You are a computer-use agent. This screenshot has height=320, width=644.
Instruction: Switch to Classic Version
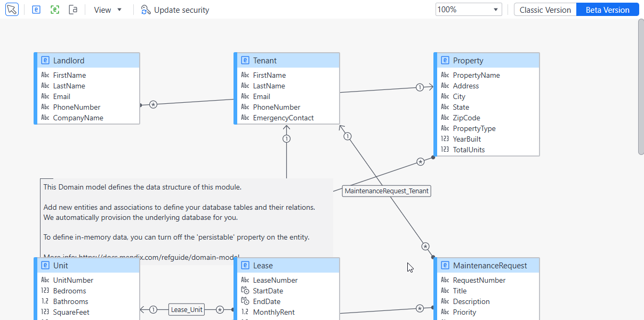tap(545, 10)
